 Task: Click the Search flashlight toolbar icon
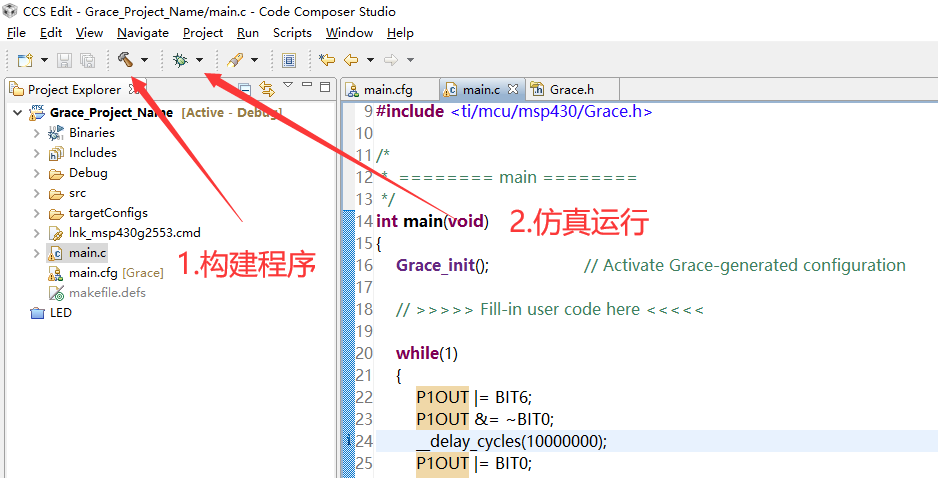tap(235, 60)
